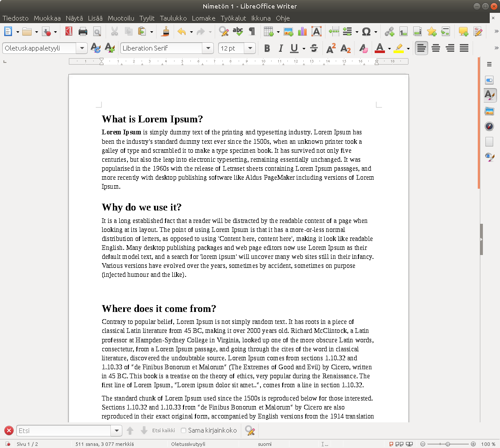
Task: Open Find and Replace tool
Action: tap(223, 31)
